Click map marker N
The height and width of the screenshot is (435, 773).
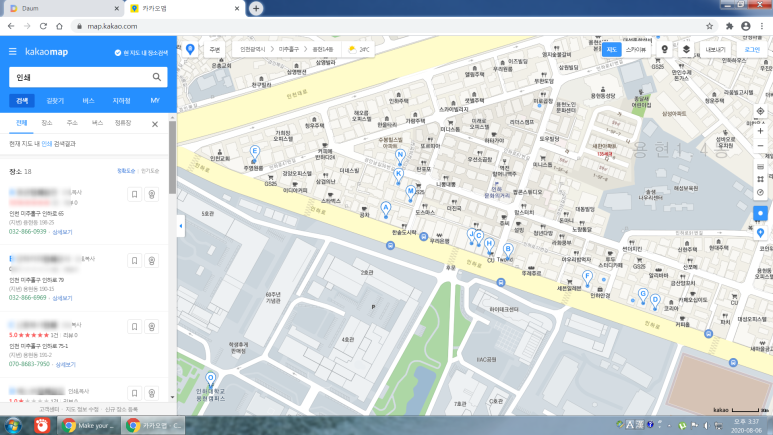coord(400,157)
